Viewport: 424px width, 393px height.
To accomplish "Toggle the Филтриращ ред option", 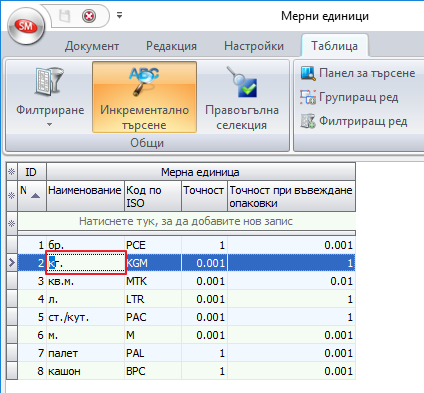I will click(x=354, y=121).
